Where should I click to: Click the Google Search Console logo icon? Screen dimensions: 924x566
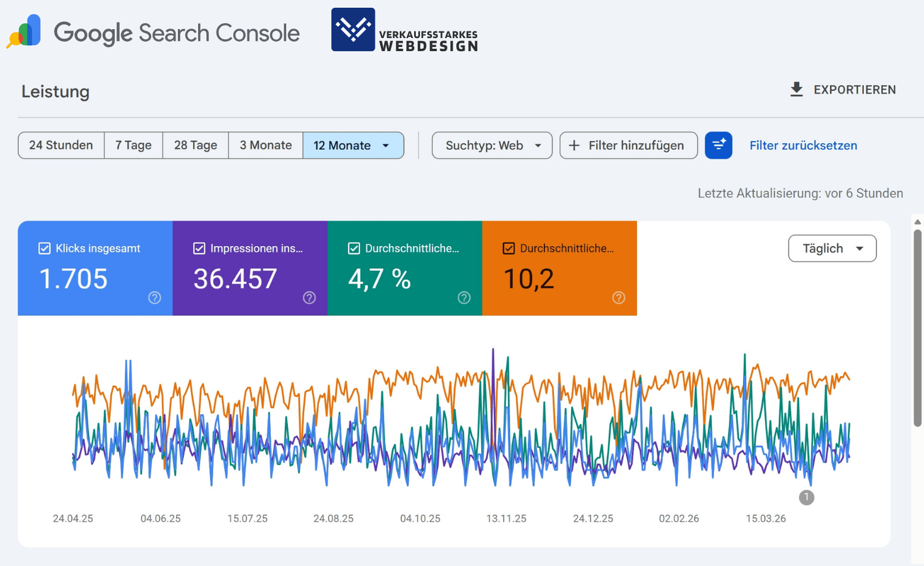click(23, 31)
